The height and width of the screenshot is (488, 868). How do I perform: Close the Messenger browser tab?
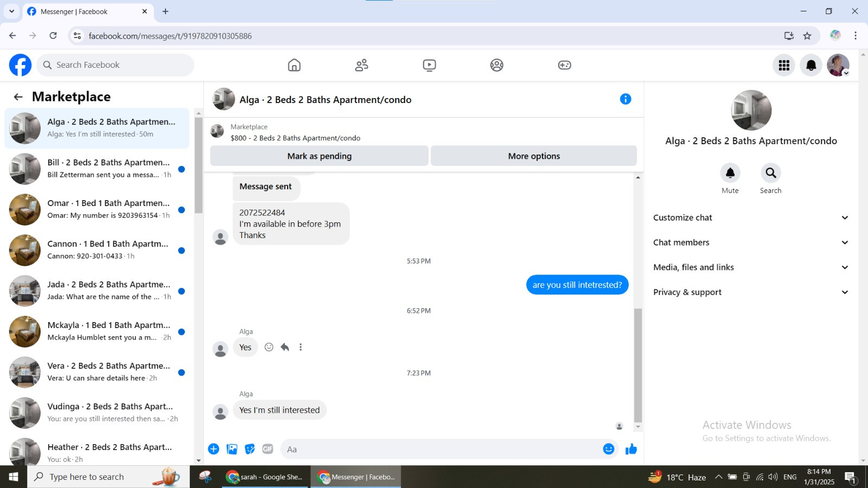pyautogui.click(x=145, y=11)
